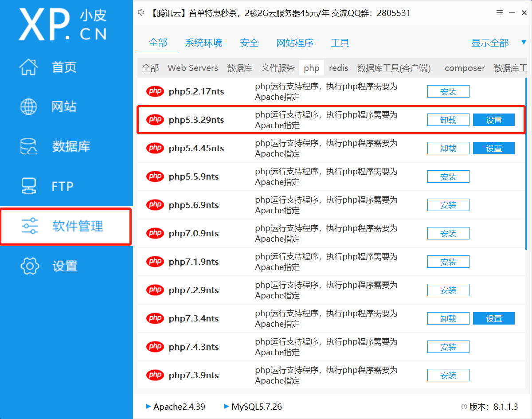
Task: Open the 首页 home page
Action: [63, 67]
